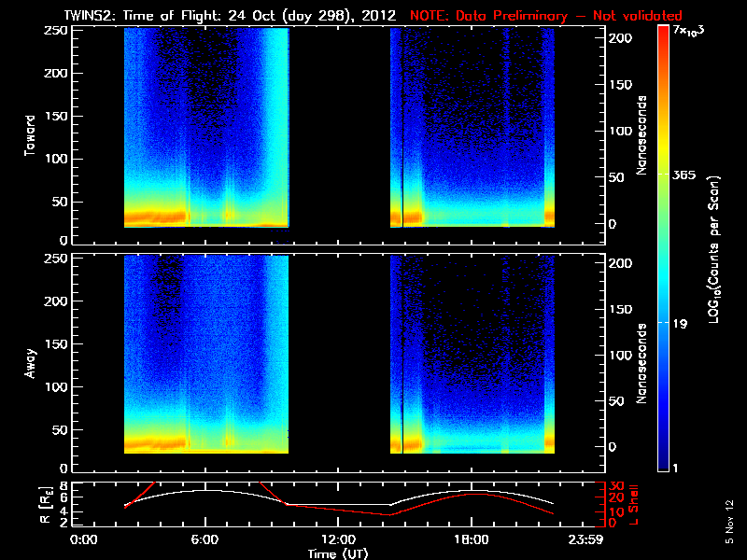Click the vertical rainbow color bar
The height and width of the screenshot is (560, 747).
pos(664,247)
